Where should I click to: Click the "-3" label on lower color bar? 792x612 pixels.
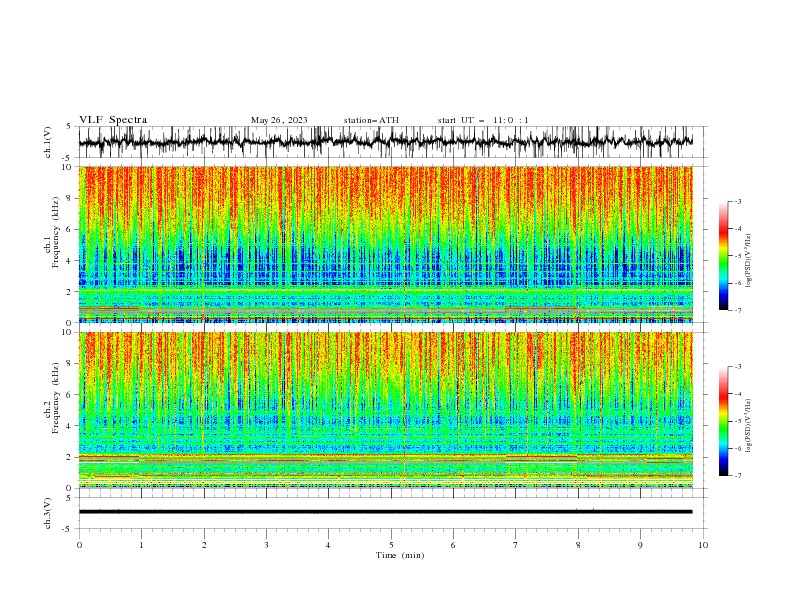pos(738,367)
